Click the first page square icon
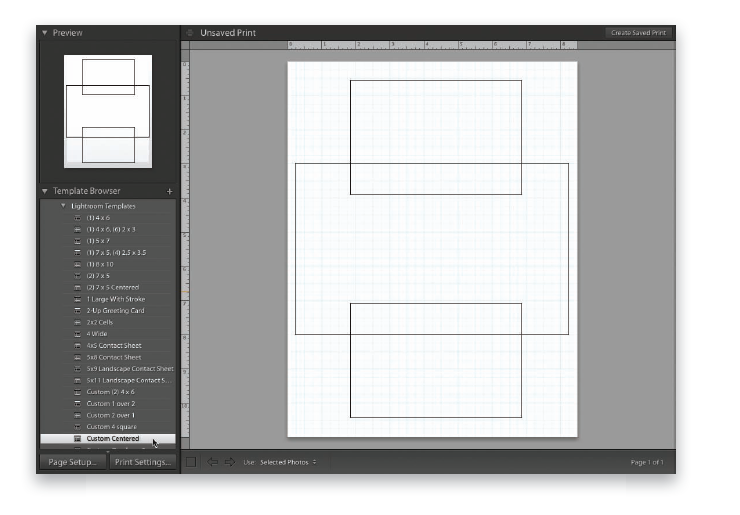 point(192,462)
